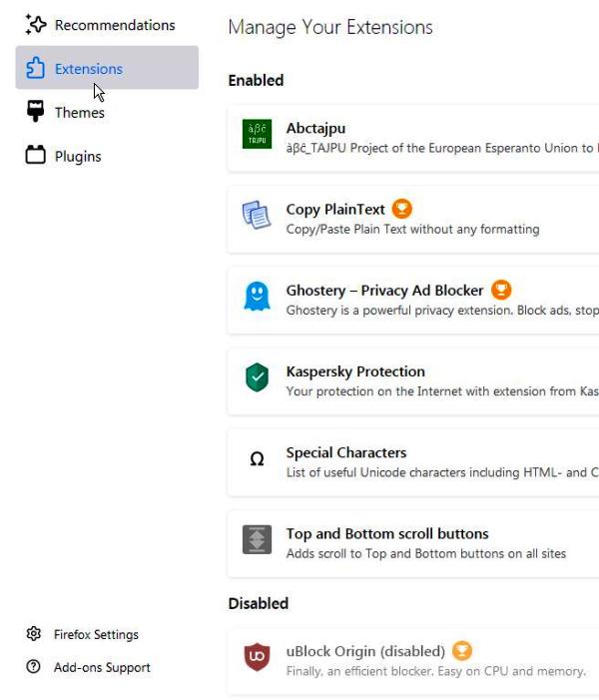Click the Recommendations sparkle icon
599x700 pixels.
(x=36, y=25)
